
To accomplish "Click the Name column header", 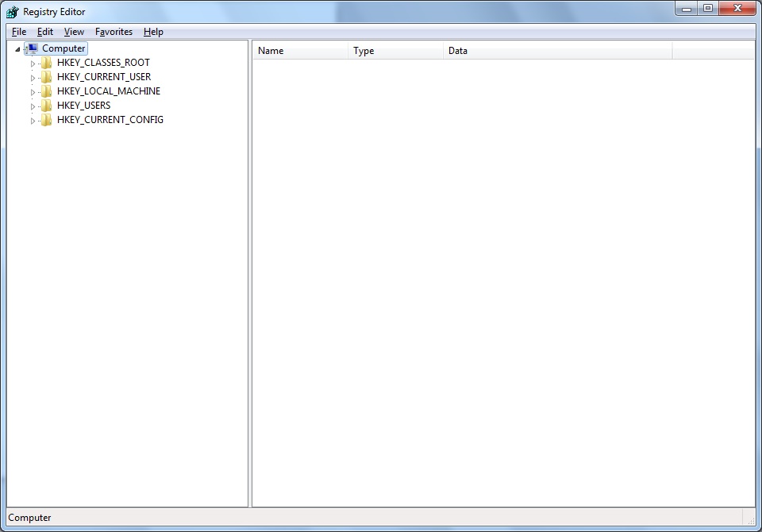I will coord(300,51).
